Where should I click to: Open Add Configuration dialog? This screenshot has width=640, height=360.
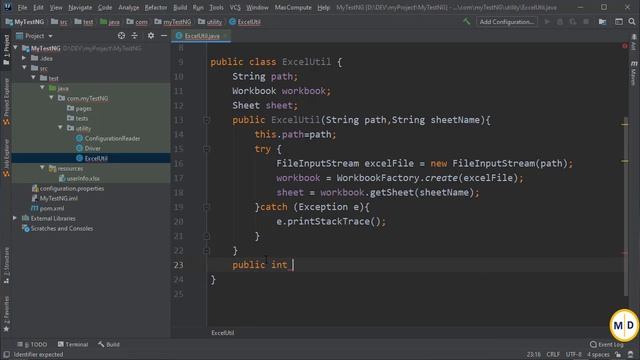tap(507, 22)
